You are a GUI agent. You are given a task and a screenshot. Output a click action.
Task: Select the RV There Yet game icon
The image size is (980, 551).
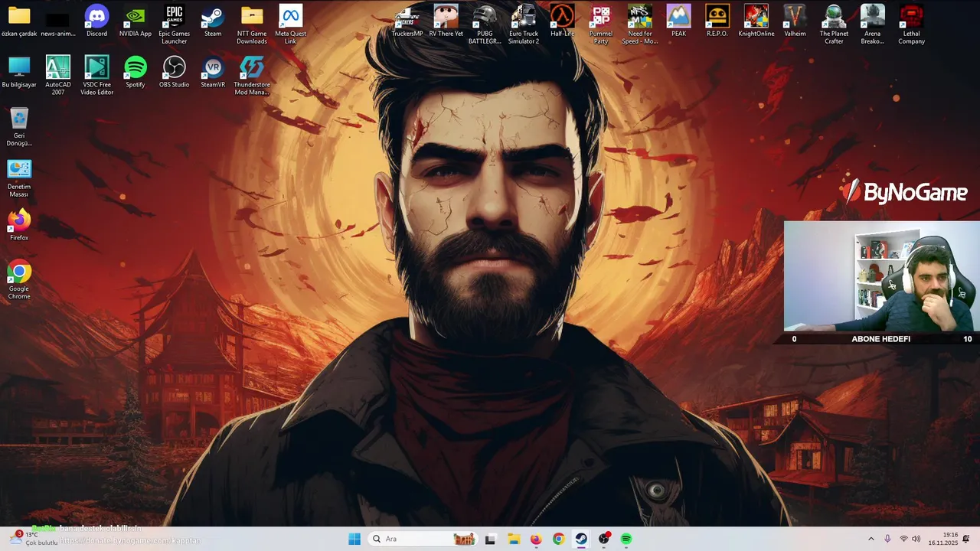[x=446, y=21]
